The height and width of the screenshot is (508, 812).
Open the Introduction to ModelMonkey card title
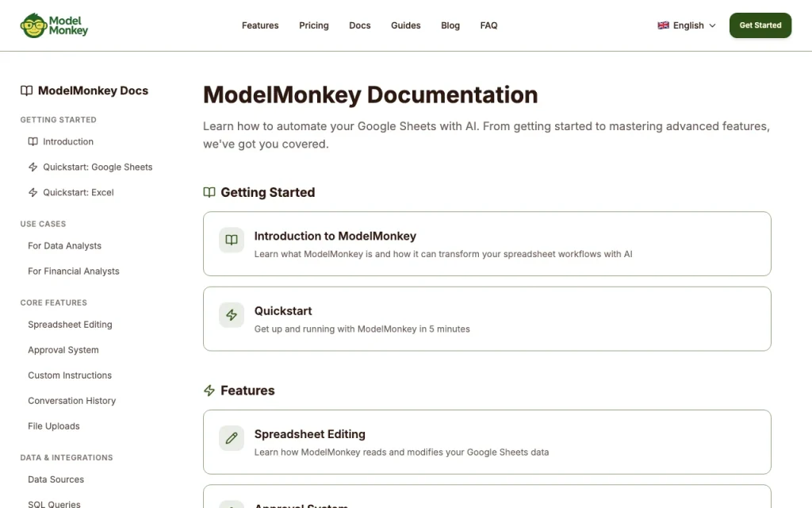335,236
